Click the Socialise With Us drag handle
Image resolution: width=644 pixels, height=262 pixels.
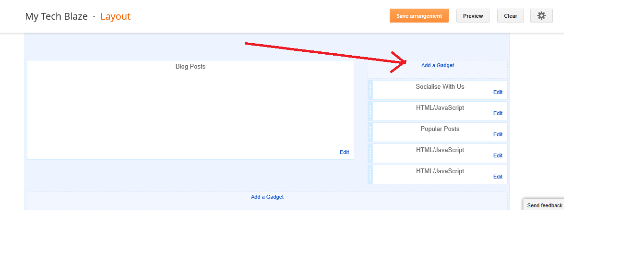[x=370, y=90]
